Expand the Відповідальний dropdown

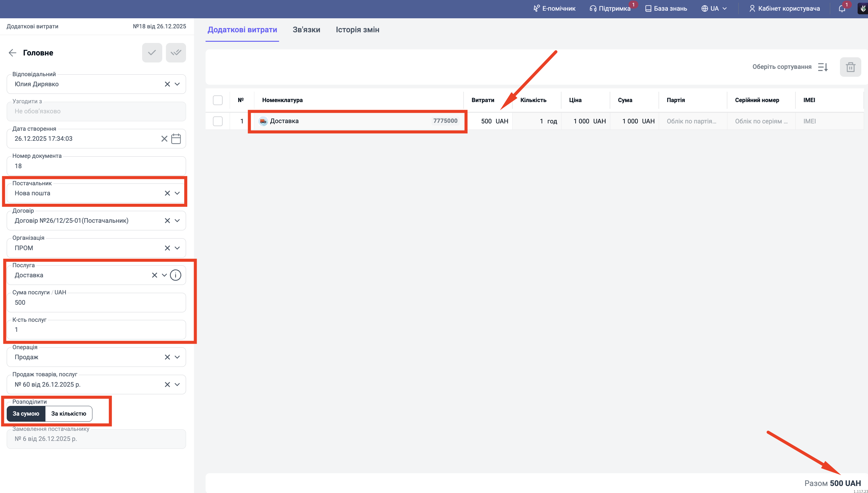point(177,84)
